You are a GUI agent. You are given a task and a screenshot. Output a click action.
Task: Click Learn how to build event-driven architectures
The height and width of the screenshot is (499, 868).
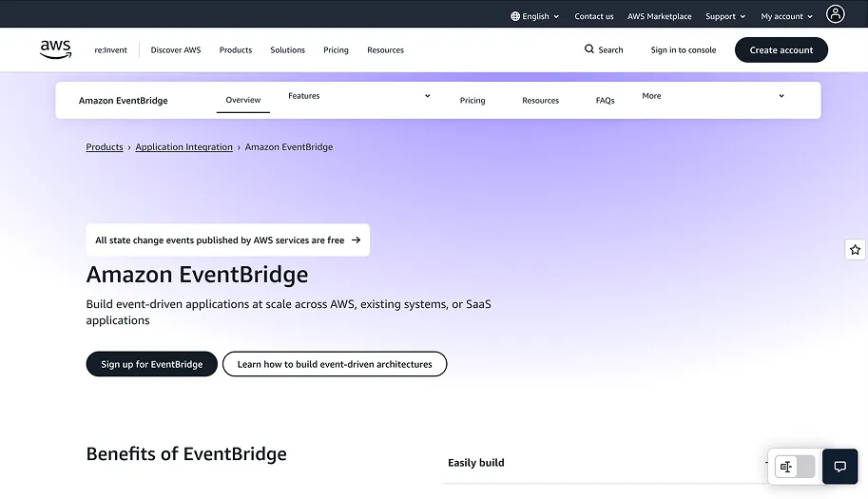(x=335, y=364)
